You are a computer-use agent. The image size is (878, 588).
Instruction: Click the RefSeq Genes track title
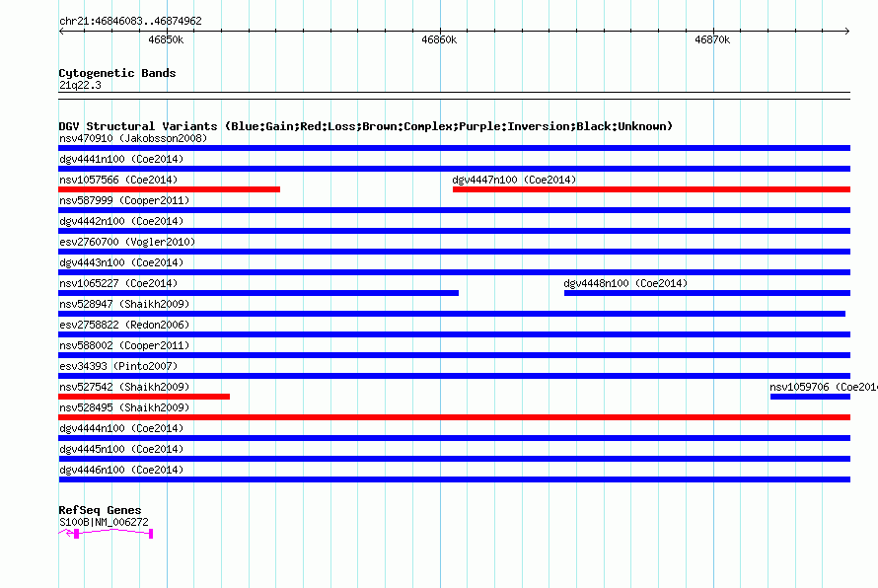click(x=100, y=510)
